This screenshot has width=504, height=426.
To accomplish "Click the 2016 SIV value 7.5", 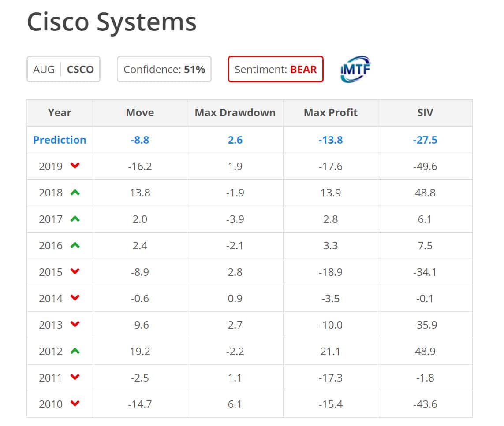I will tap(425, 245).
